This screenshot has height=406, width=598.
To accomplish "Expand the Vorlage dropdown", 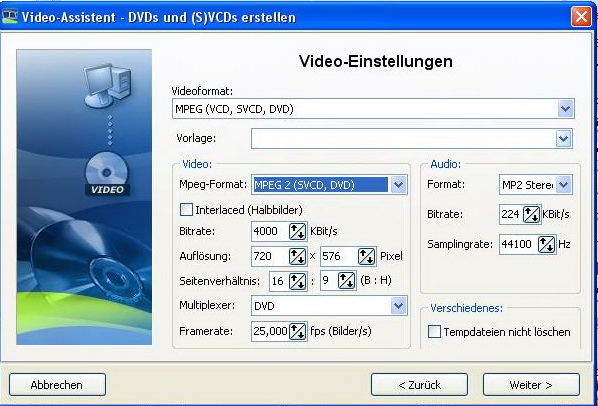I will [564, 139].
